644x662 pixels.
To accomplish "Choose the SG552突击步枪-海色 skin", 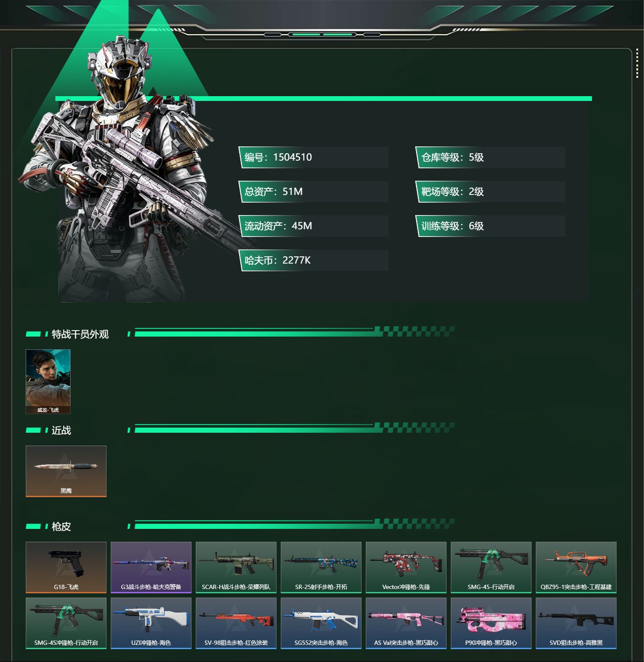I will 321,623.
